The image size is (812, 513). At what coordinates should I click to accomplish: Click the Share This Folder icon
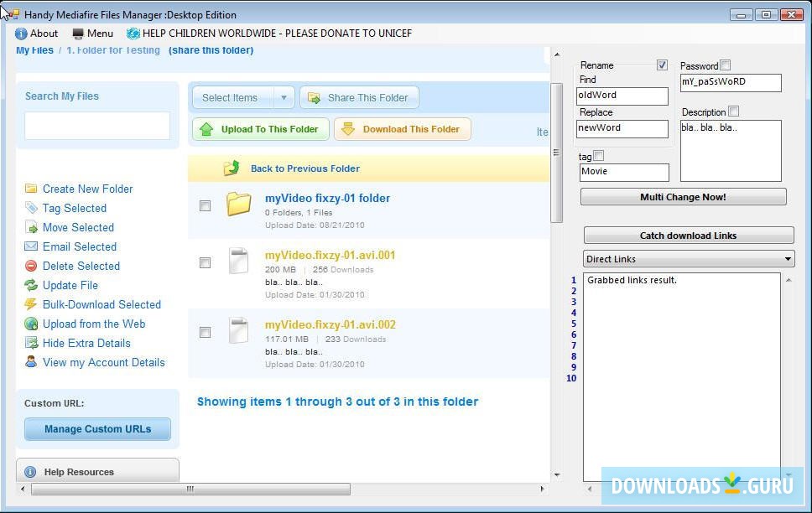click(314, 98)
